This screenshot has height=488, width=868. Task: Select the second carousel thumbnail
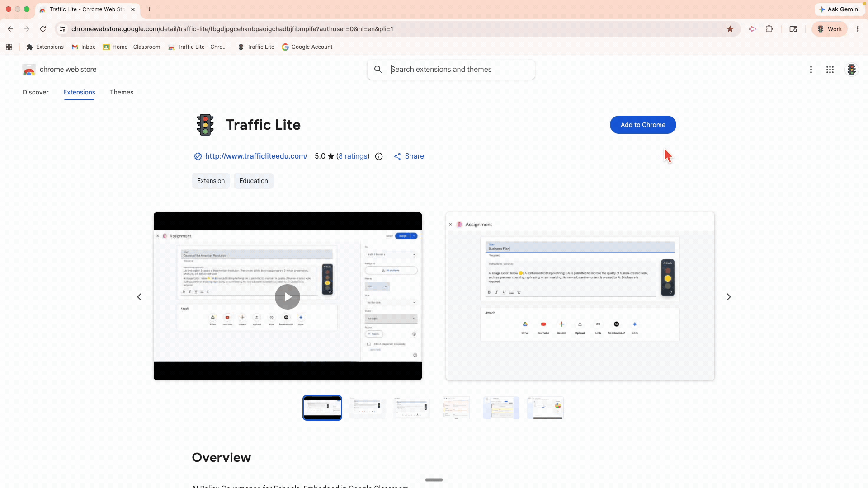point(367,408)
